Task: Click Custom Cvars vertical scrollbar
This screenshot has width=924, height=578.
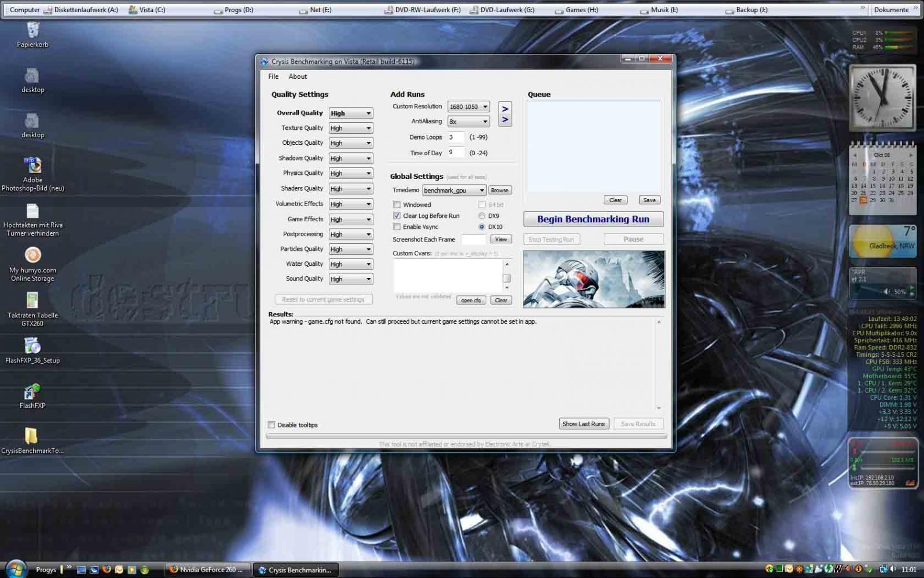Action: [507, 276]
